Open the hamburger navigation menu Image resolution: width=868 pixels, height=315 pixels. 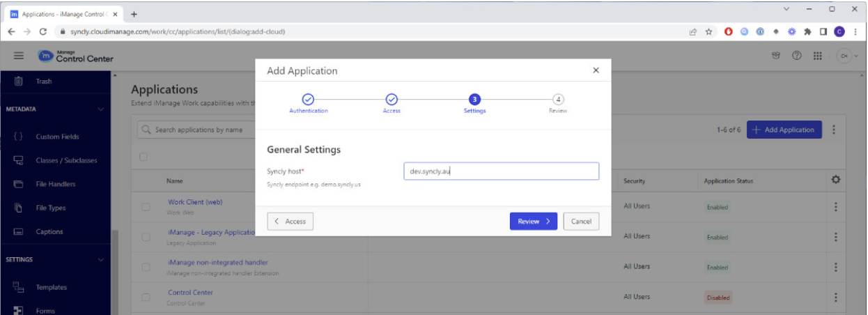tap(19, 56)
